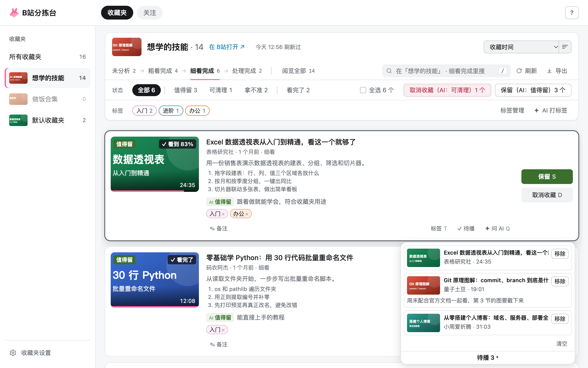The image size is (588, 368).
Task: Click 取消收藏 D on the Excel card
Action: 547,195
